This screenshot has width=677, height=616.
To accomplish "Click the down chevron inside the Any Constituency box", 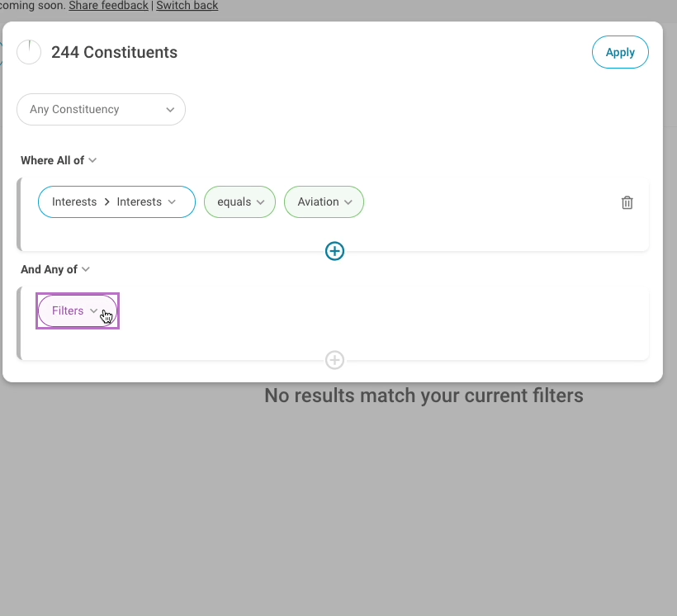I will coord(170,110).
